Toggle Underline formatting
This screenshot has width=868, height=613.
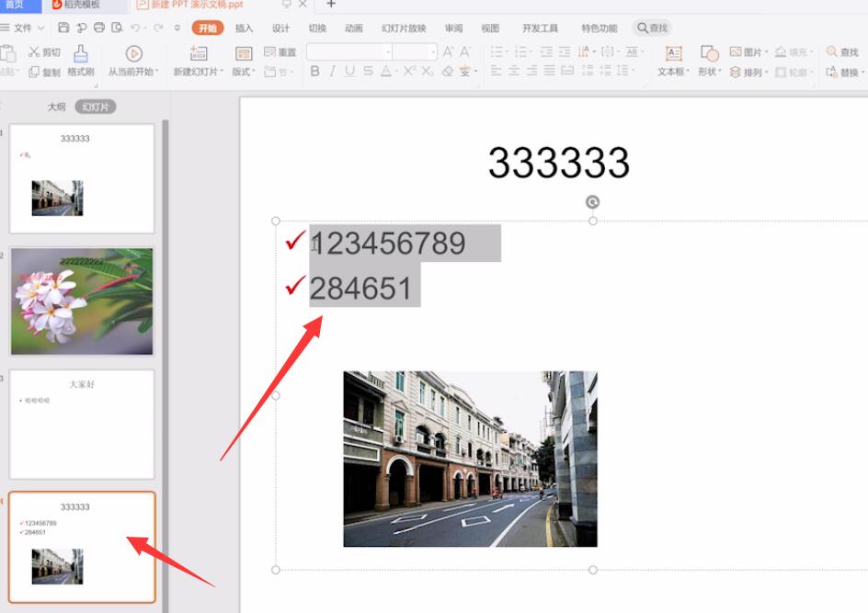pos(349,71)
